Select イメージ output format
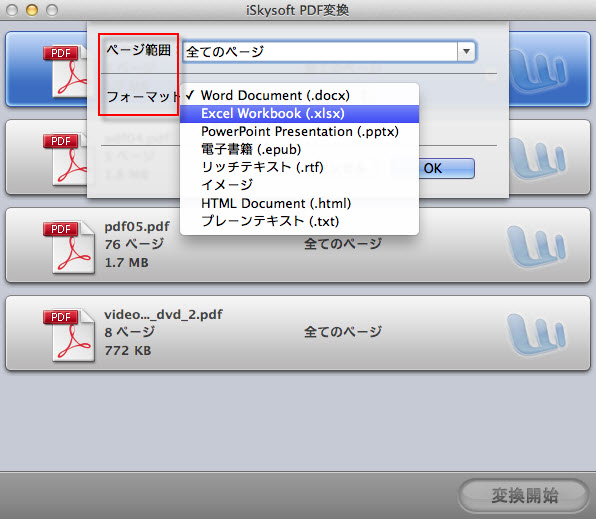The image size is (596, 519). click(300, 185)
